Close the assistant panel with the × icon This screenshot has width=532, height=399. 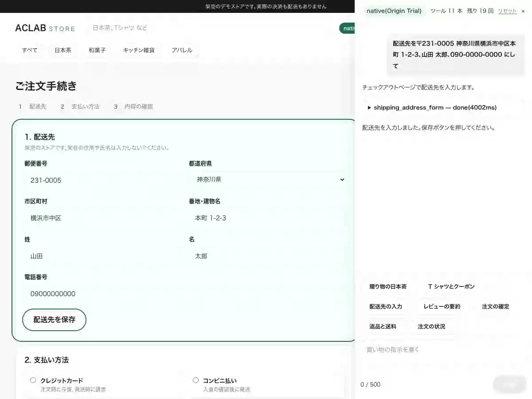coord(523,11)
